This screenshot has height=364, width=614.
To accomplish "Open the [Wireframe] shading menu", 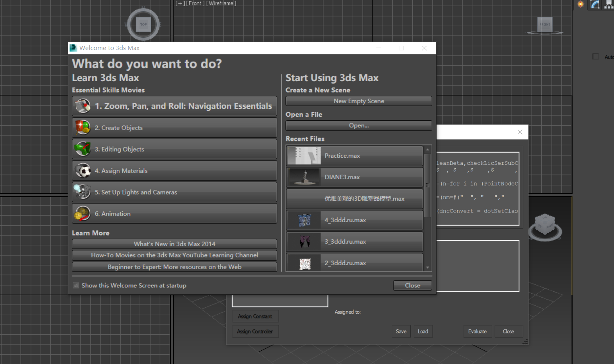I will (221, 3).
